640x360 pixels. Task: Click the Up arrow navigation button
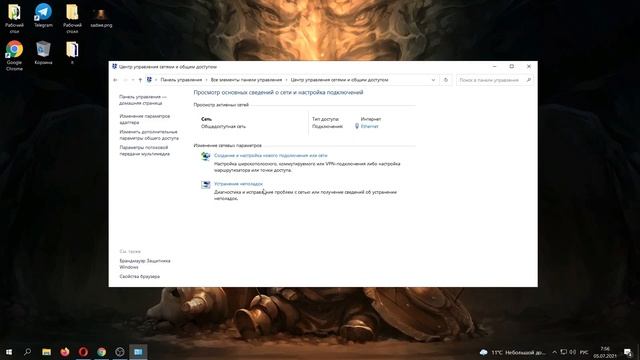140,80
